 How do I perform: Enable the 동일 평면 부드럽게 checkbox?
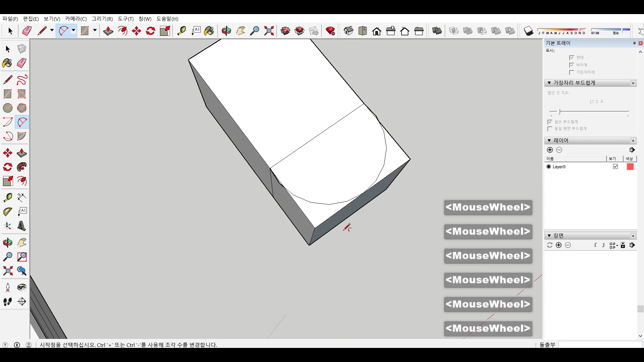click(550, 129)
